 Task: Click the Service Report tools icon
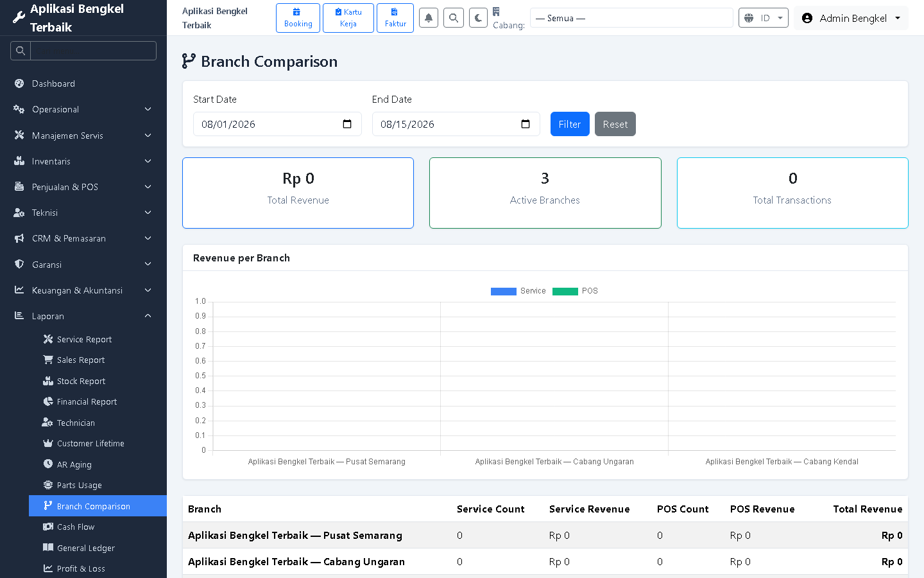[48, 339]
